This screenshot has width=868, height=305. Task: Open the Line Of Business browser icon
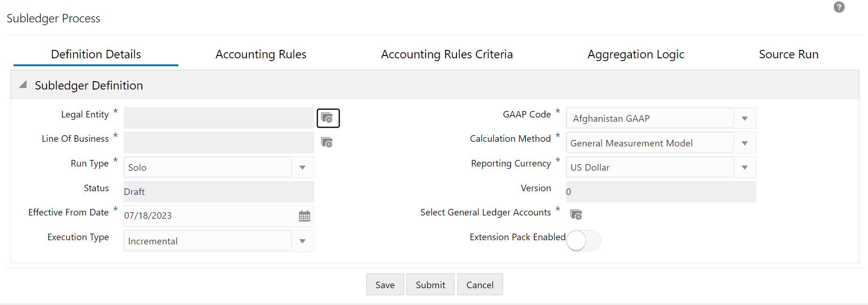point(327,142)
